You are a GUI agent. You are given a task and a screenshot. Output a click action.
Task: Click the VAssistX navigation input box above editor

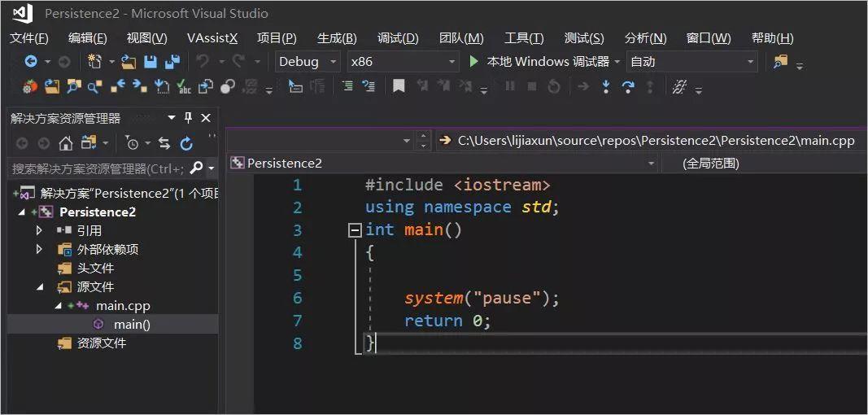click(320, 140)
